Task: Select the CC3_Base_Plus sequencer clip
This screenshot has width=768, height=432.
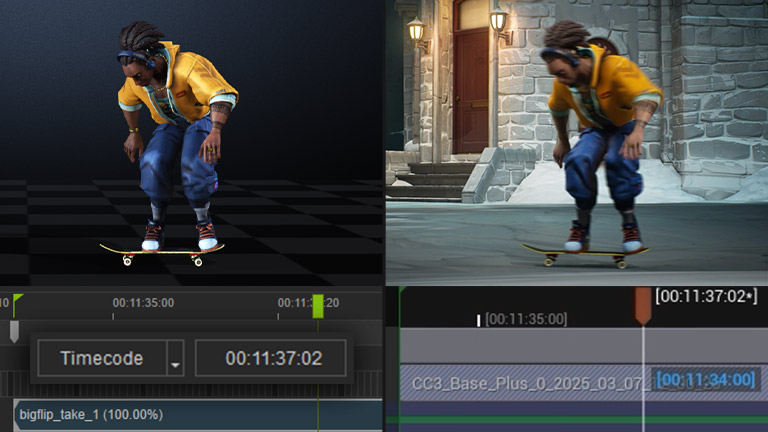Action: [520, 381]
